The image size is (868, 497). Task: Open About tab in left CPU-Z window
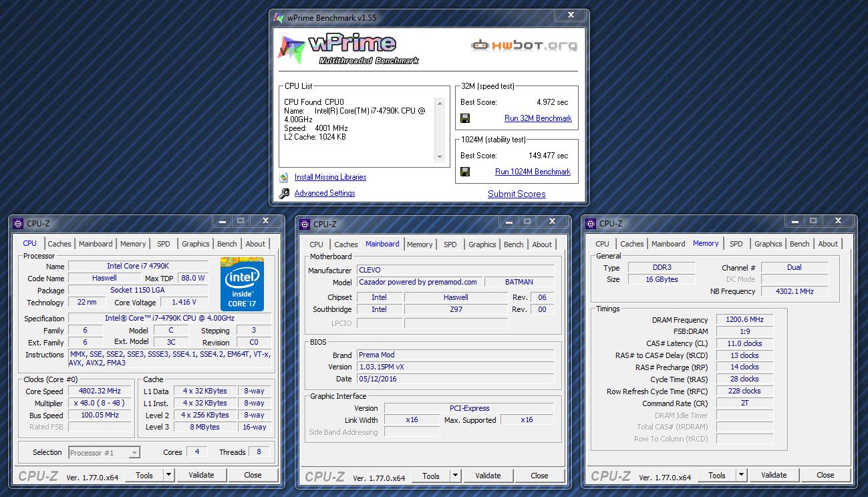(x=255, y=244)
